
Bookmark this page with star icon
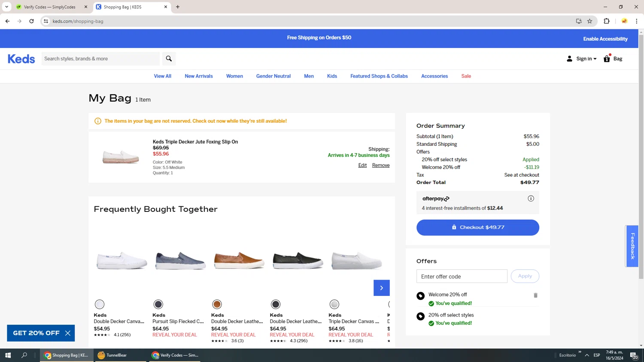(589, 21)
